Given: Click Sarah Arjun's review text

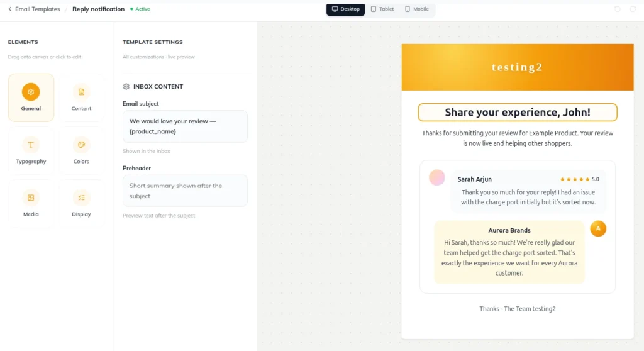Looking at the screenshot, I should pos(528,198).
